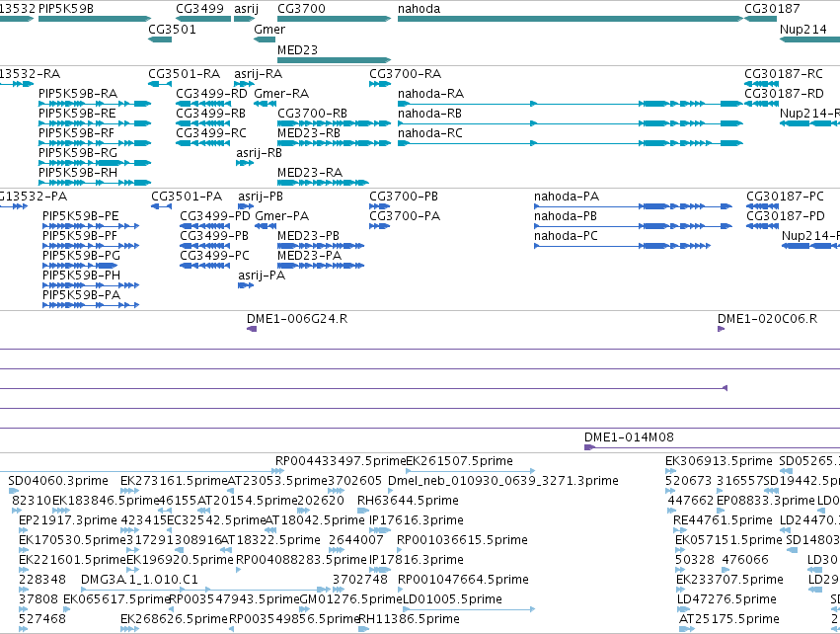Screen dimensions: 840x634
Task: Select protein label asrij-PB
Action: tap(261, 197)
